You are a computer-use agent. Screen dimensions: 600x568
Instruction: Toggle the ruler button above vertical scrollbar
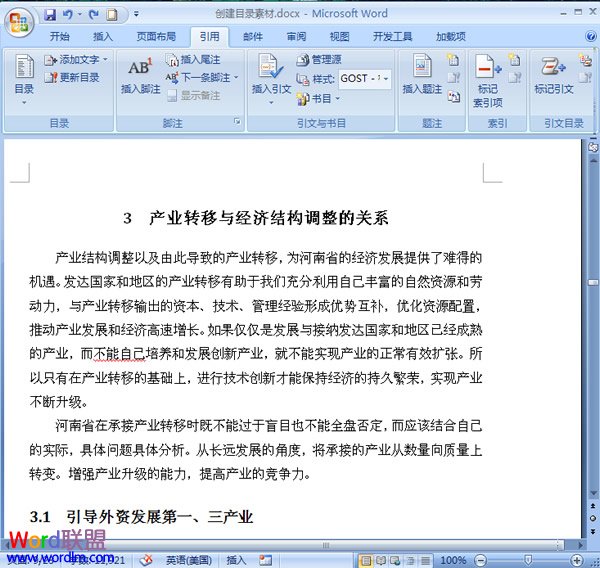593,147
